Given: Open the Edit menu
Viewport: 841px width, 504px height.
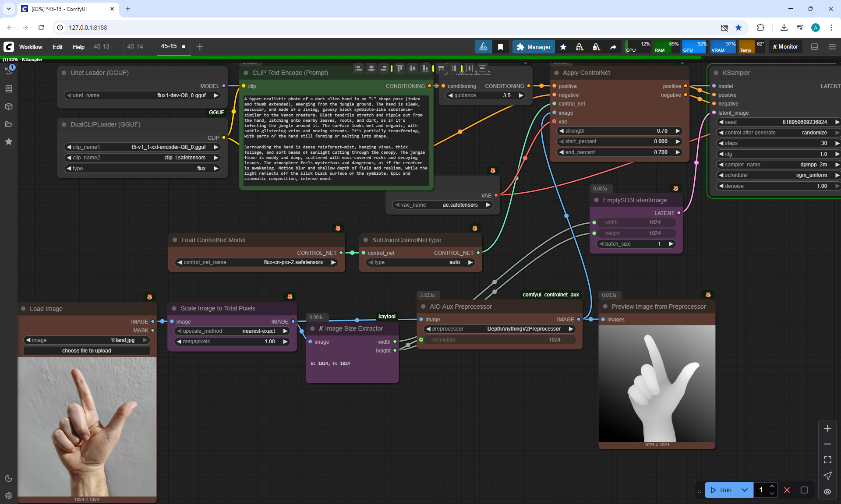Looking at the screenshot, I should click(x=57, y=47).
